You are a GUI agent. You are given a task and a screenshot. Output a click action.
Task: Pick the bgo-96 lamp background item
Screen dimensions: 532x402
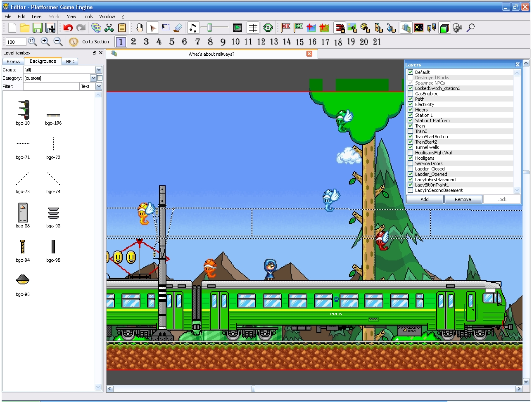tap(23, 285)
